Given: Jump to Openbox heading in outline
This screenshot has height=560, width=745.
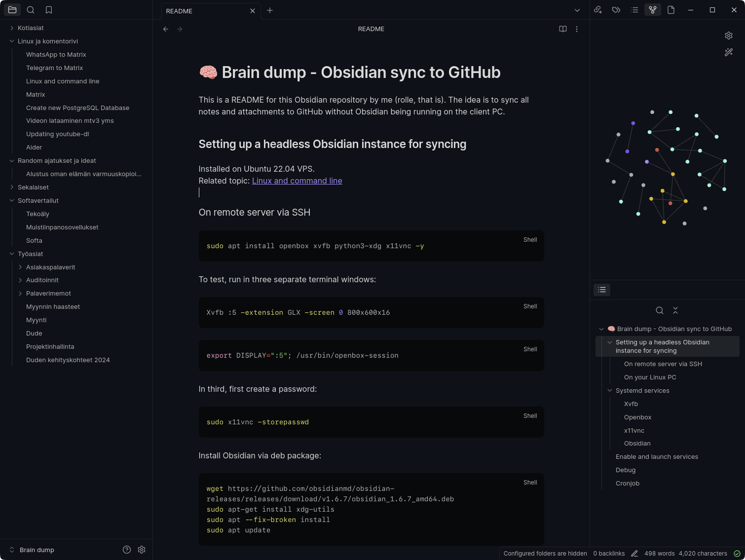Looking at the screenshot, I should 637,417.
